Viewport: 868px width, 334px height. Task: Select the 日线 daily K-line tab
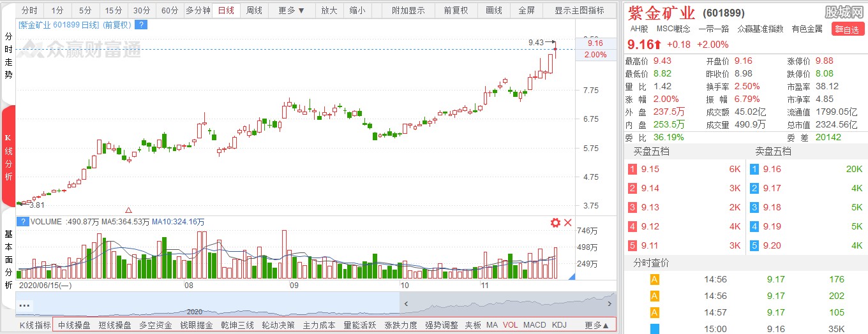226,10
